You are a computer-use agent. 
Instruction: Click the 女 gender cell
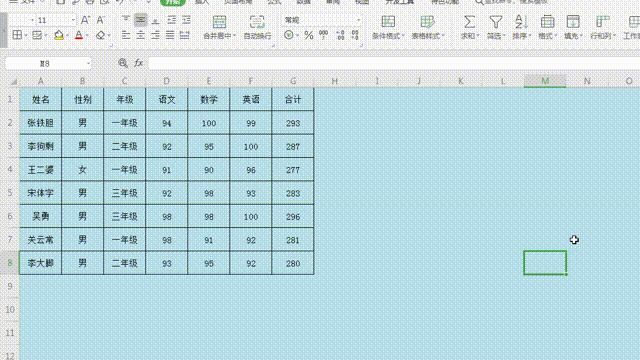tap(82, 169)
